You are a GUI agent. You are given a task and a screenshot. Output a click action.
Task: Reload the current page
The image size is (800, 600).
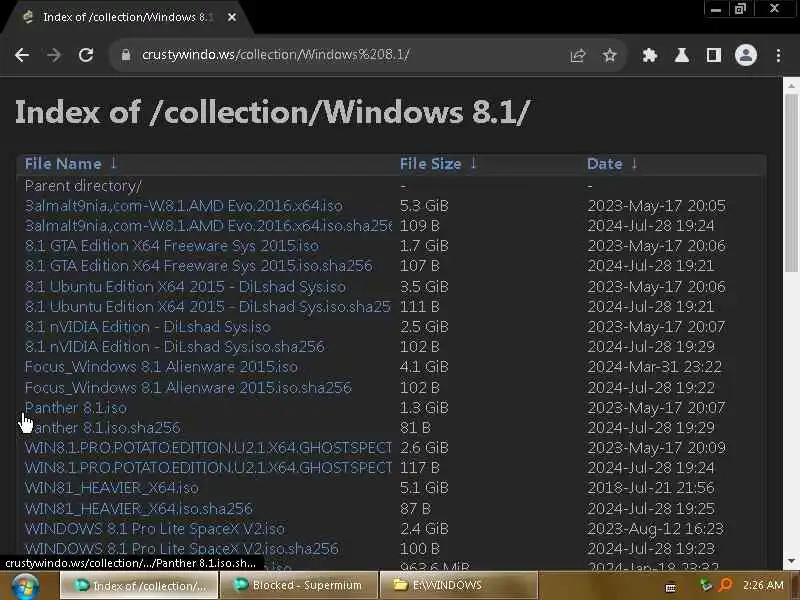pos(86,55)
